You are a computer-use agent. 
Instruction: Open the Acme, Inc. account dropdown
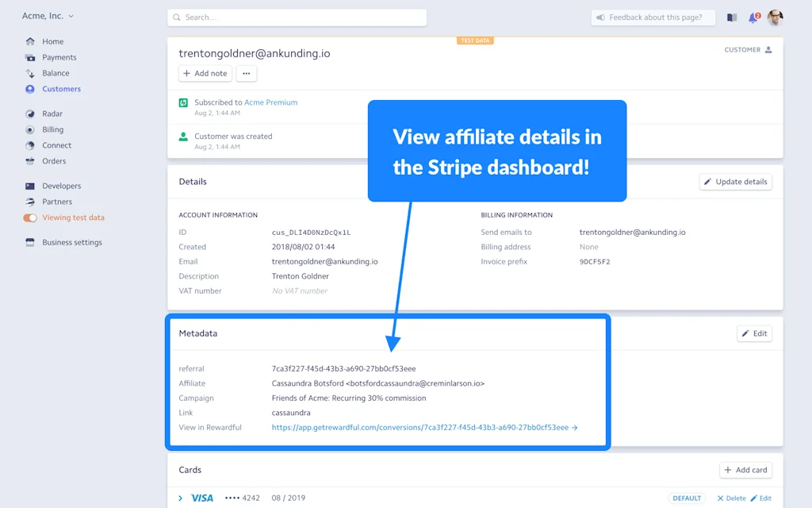pyautogui.click(x=48, y=16)
